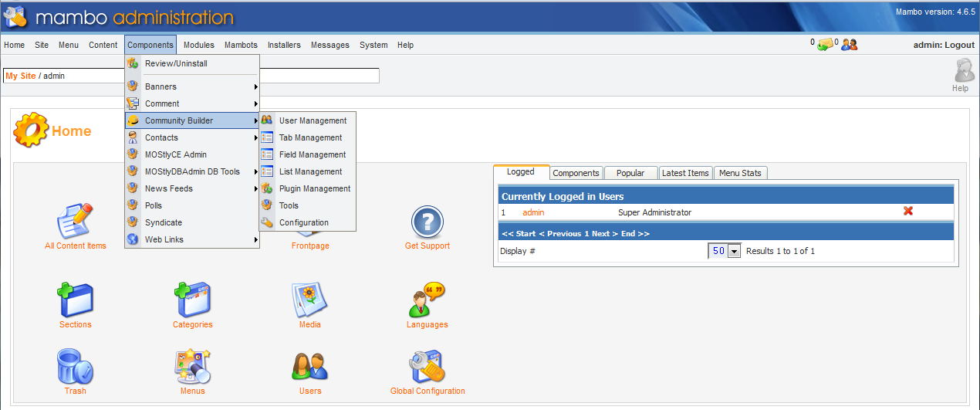Expand the Web Links submenu

[x=192, y=239]
